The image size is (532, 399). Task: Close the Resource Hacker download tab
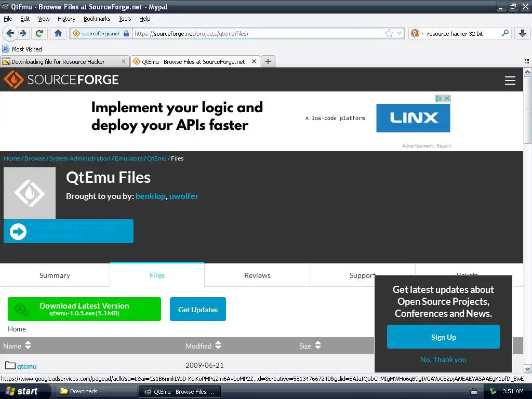tap(124, 61)
